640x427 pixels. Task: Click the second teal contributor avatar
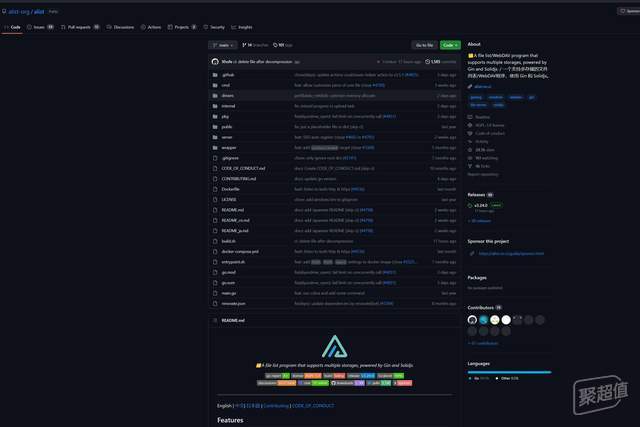click(484, 320)
